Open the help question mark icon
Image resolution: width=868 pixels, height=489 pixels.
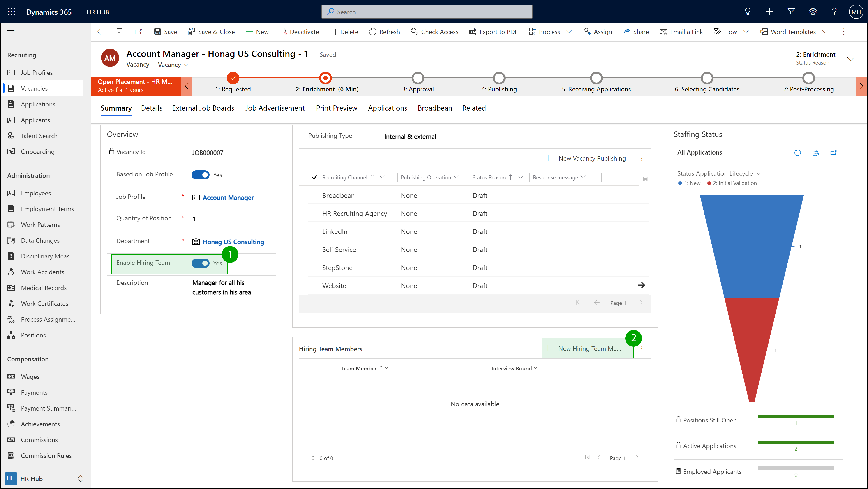[x=834, y=12]
